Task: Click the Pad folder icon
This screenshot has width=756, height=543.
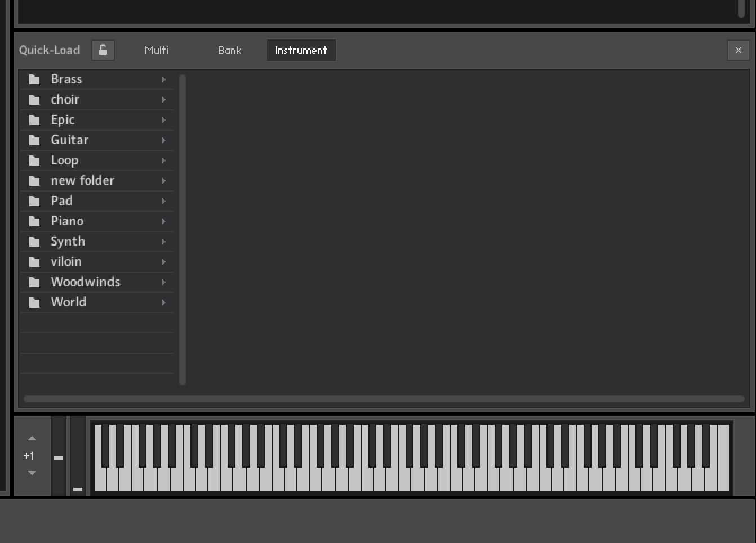Action: coord(33,201)
